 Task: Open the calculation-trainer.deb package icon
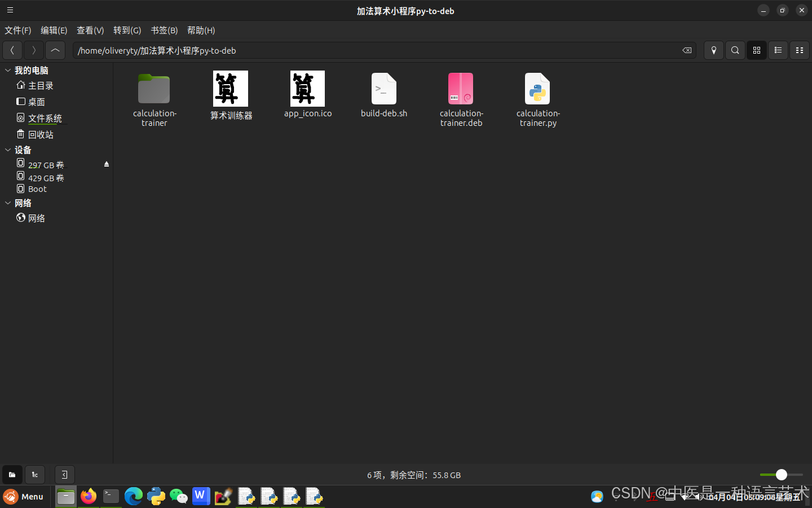coord(461,89)
